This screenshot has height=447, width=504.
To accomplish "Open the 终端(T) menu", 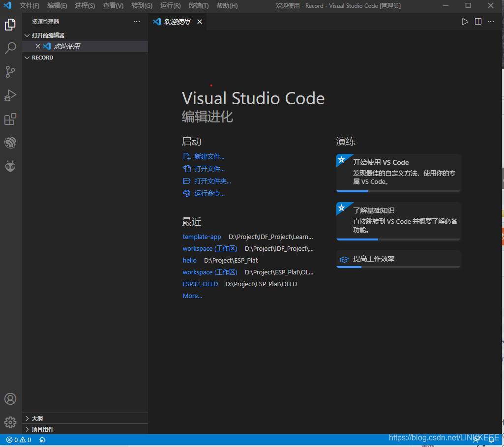I will tap(198, 6).
